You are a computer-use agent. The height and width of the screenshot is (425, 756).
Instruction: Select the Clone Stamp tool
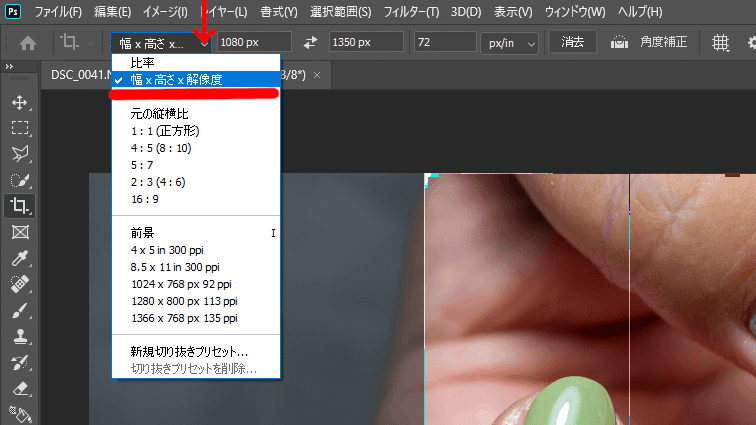click(20, 336)
